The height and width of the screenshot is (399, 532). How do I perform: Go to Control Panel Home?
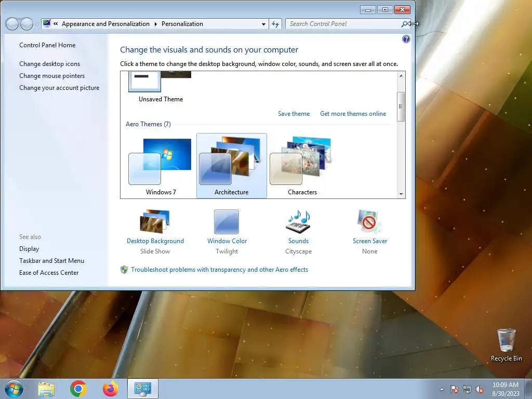tap(47, 45)
